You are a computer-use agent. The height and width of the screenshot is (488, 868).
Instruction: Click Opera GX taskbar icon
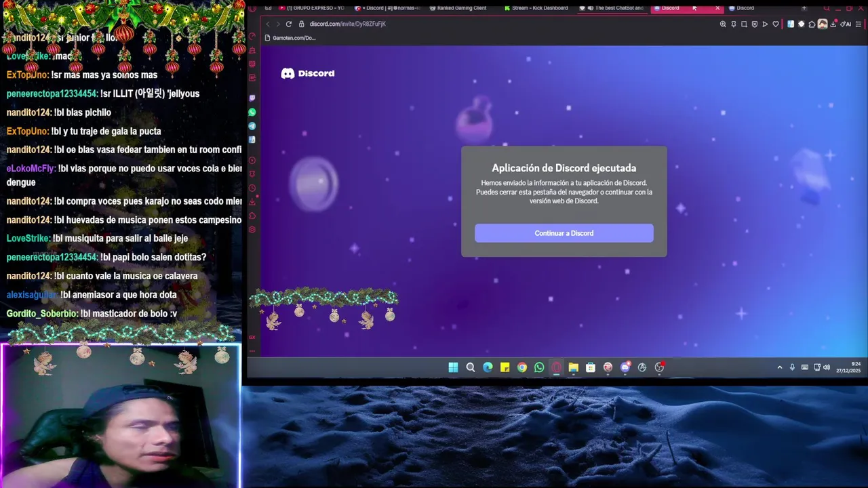(556, 367)
